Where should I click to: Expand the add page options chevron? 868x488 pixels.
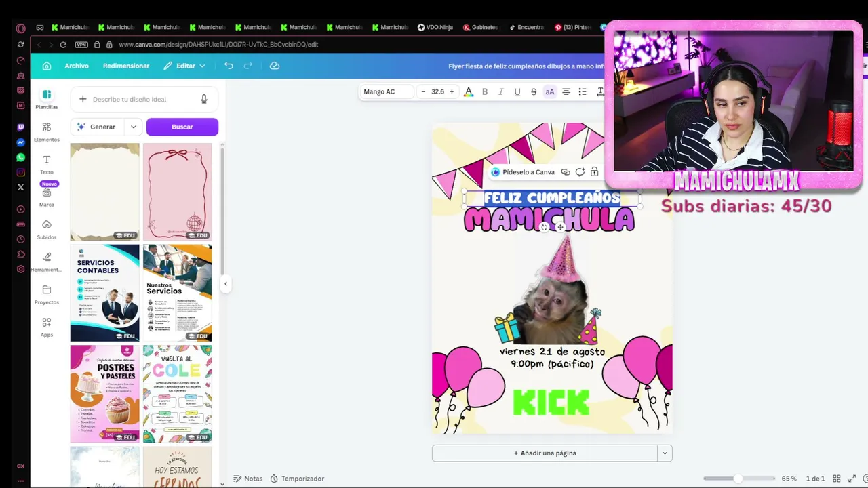point(665,453)
